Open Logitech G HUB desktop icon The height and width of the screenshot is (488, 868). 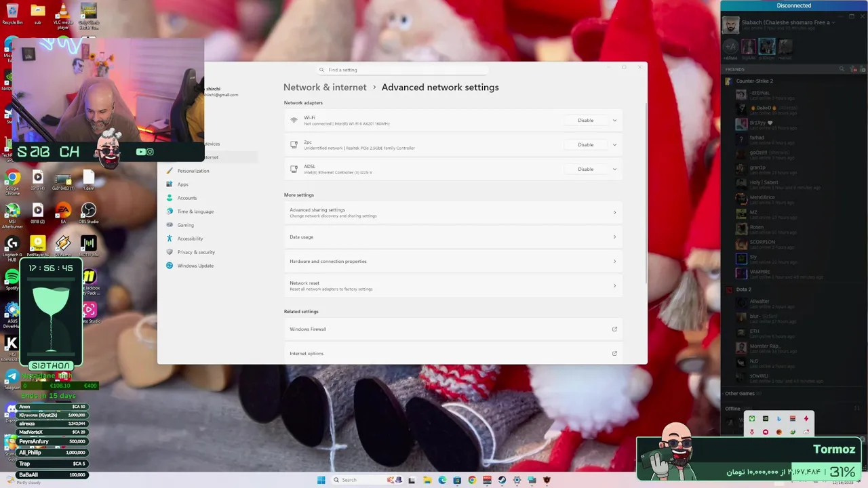click(x=12, y=247)
